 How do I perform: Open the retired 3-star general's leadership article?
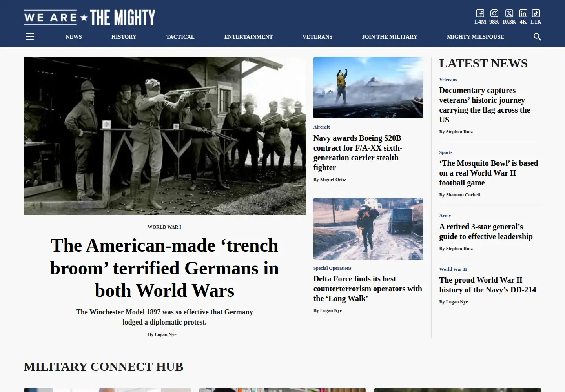point(486,231)
